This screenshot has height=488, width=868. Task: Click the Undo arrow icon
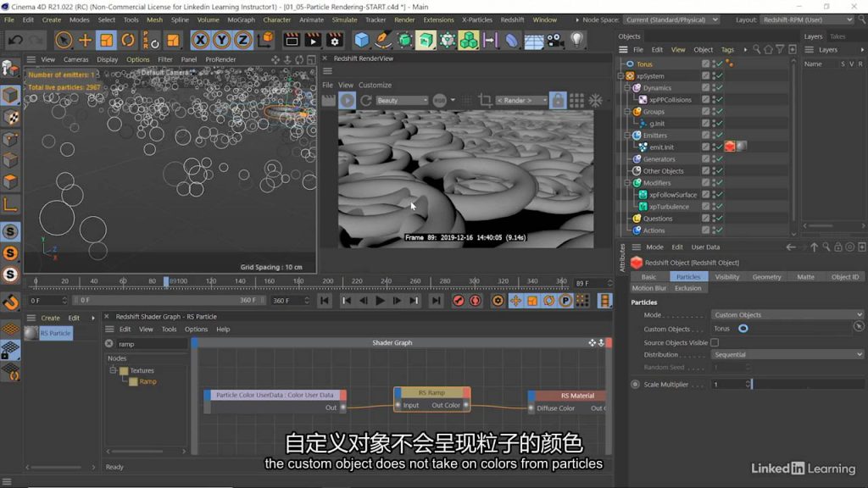(15, 40)
